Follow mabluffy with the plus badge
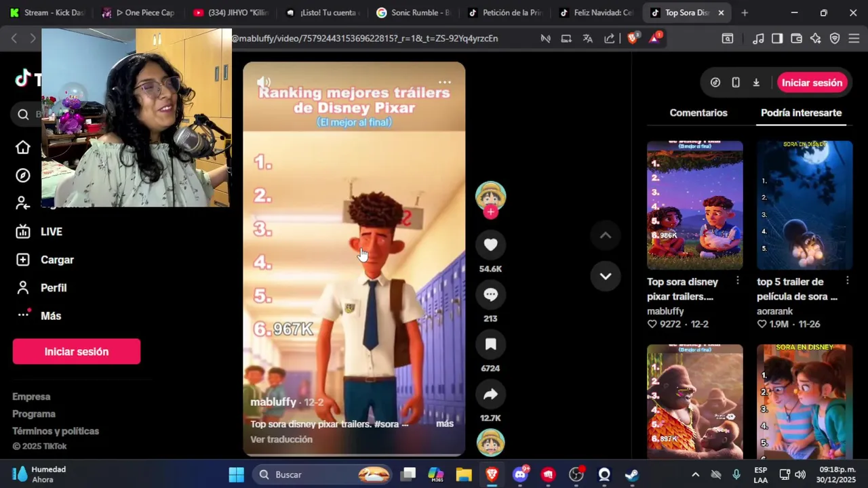868x488 pixels. click(490, 212)
